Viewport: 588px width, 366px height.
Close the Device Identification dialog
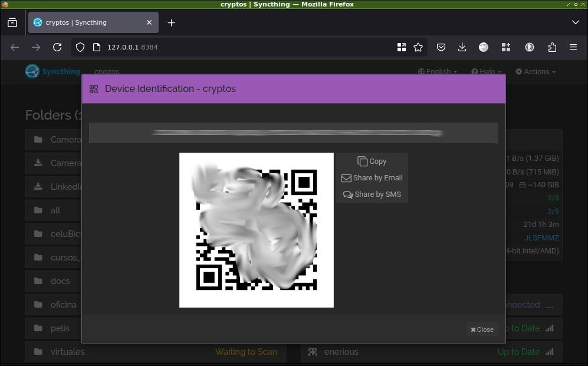482,329
